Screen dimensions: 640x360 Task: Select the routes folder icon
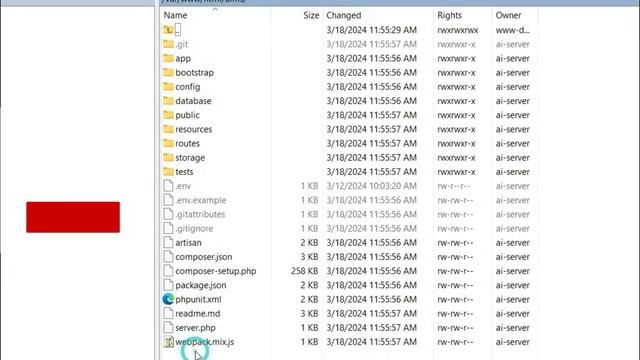click(168, 143)
